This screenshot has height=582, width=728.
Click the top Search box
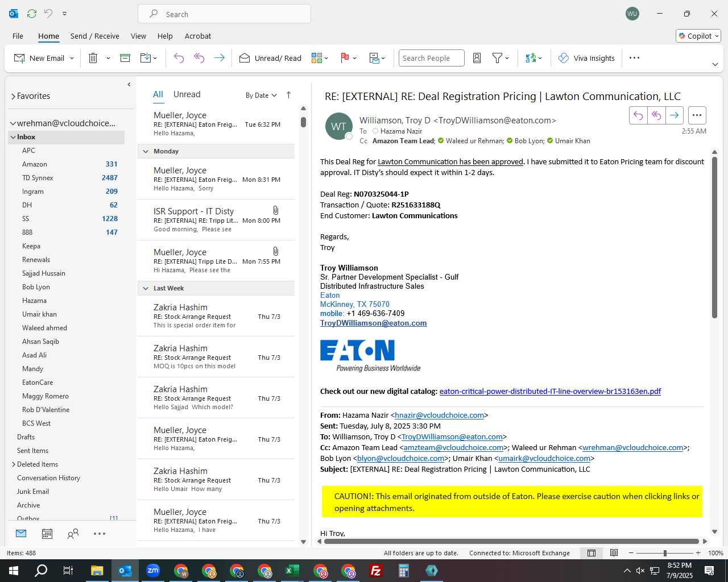tap(224, 14)
